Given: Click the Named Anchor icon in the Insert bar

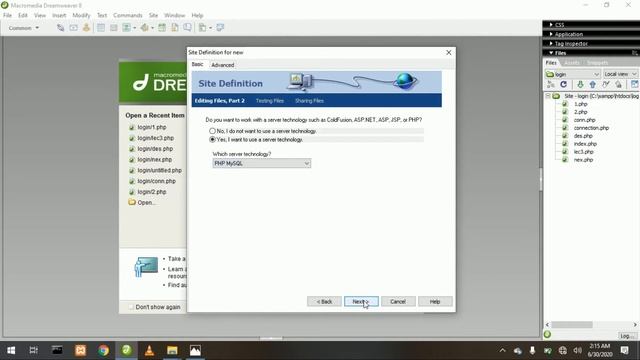Looking at the screenshot, I should [x=86, y=28].
